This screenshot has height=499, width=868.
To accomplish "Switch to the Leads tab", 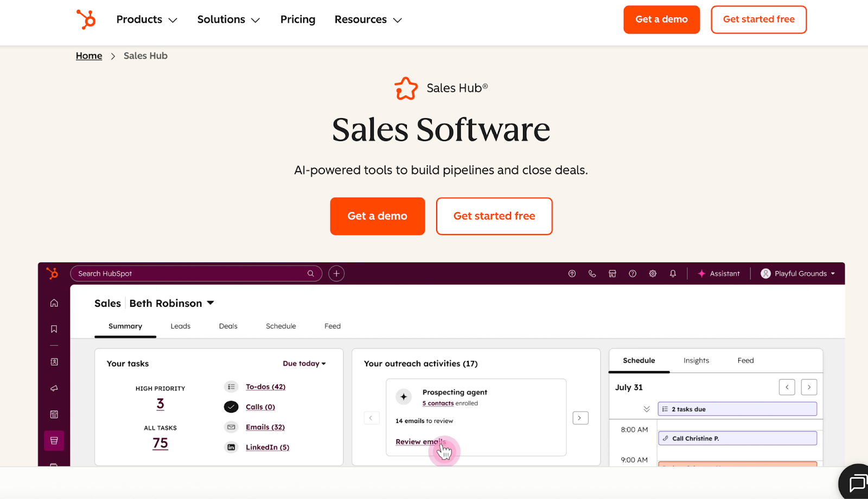I will point(181,326).
